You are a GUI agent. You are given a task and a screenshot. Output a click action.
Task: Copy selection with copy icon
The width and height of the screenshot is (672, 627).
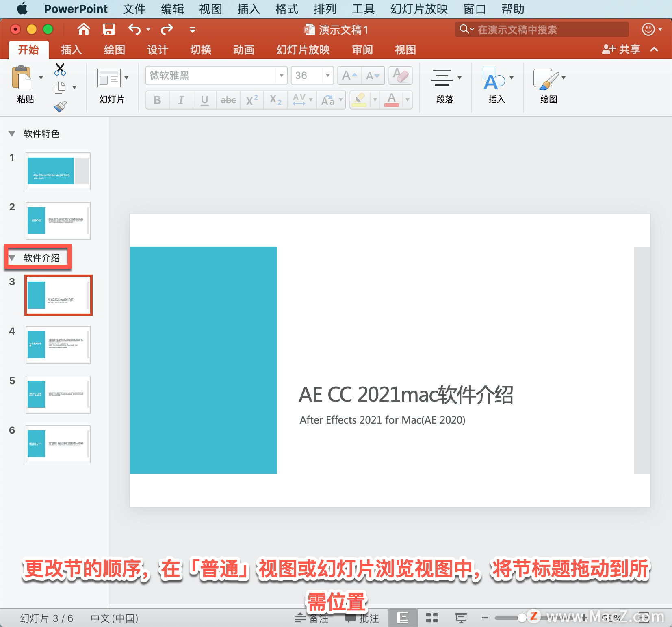point(60,87)
